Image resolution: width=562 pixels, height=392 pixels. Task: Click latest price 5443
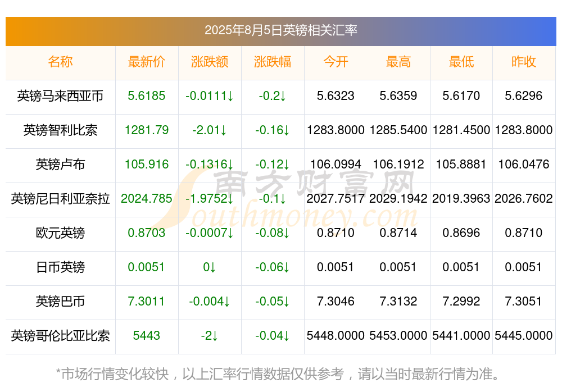146,336
